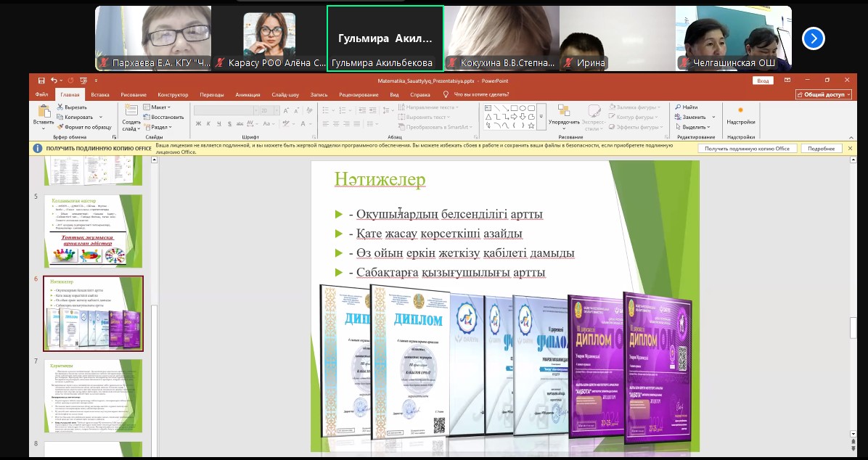The height and width of the screenshot is (460, 868).
Task: Show next participants with the blue arrow
Action: coord(814,38)
